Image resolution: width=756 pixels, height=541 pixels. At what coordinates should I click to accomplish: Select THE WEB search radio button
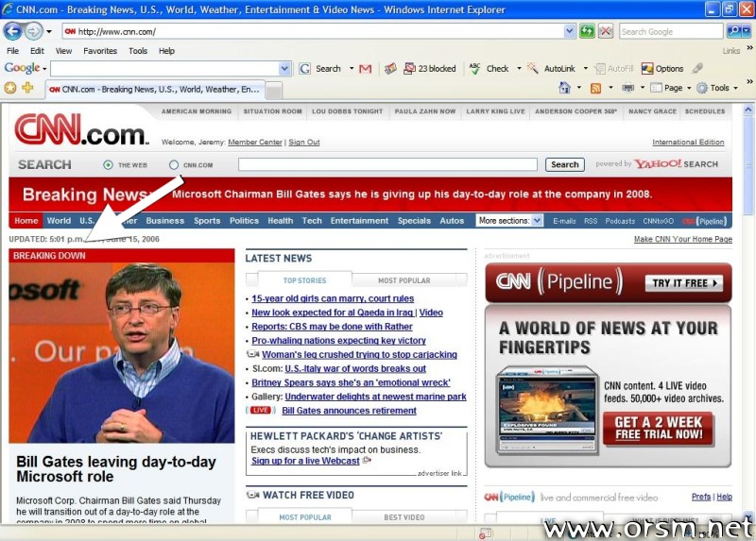click(108, 165)
